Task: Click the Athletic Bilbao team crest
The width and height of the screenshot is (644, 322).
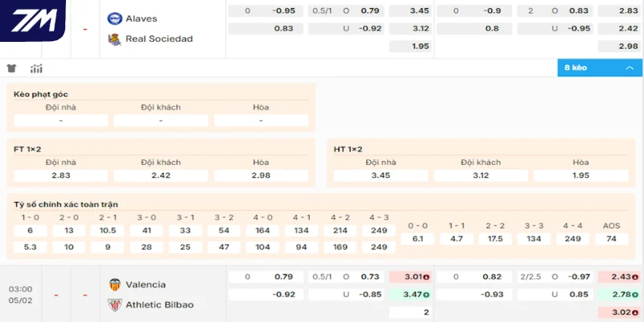Action: coord(114,304)
